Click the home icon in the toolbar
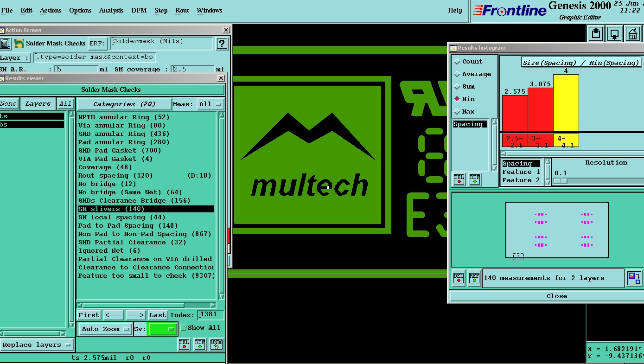Viewport: 644px width, 364px height. 632,34
